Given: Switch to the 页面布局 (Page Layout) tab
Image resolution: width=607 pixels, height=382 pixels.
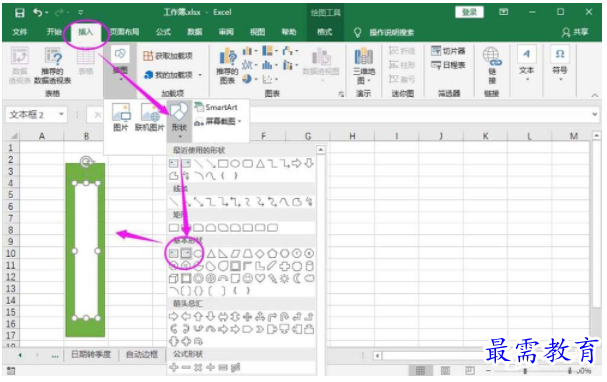Looking at the screenshot, I should [124, 32].
